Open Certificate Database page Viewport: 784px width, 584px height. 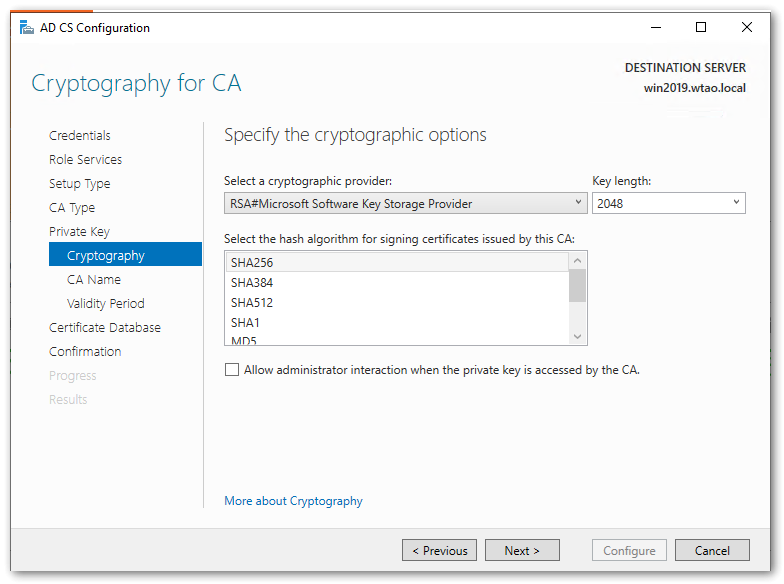[x=105, y=328]
